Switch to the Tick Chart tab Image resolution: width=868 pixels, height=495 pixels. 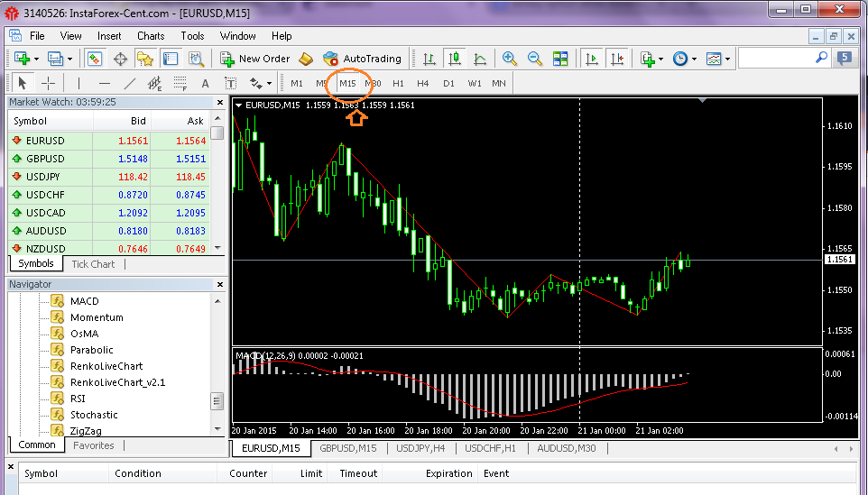93,264
